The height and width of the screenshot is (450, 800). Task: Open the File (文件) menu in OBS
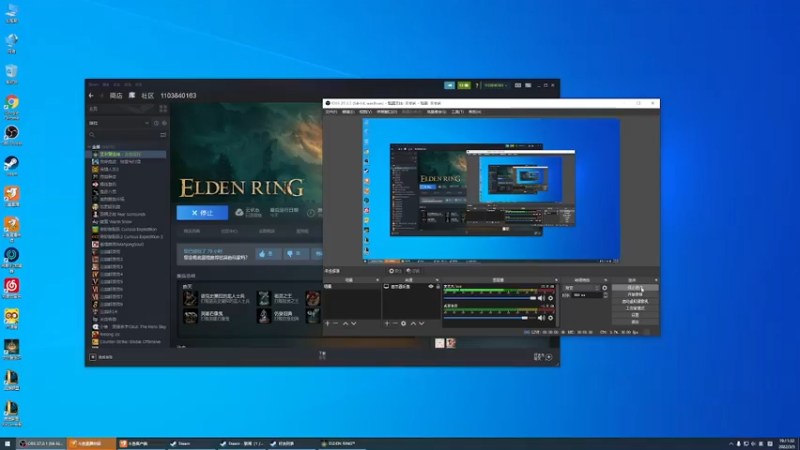click(331, 112)
